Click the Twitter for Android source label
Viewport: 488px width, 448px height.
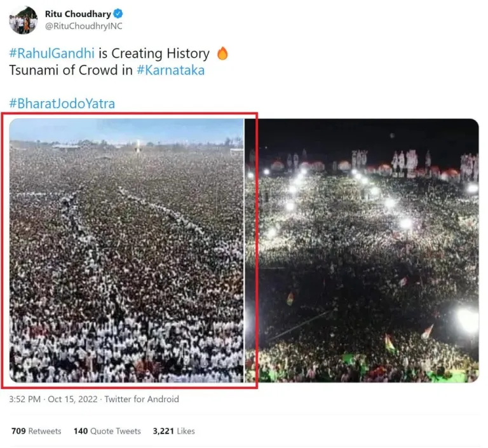pyautogui.click(x=142, y=400)
